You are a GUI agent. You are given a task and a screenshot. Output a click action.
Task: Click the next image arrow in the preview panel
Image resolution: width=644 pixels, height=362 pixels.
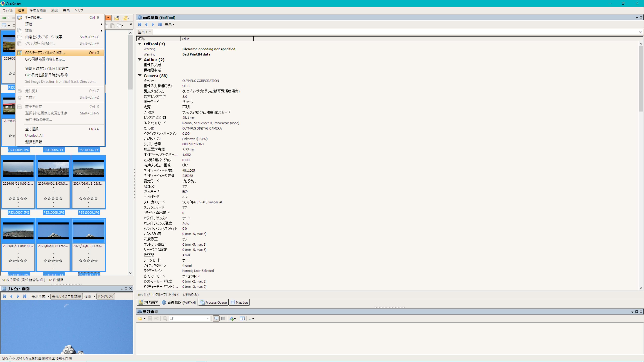coord(18,296)
